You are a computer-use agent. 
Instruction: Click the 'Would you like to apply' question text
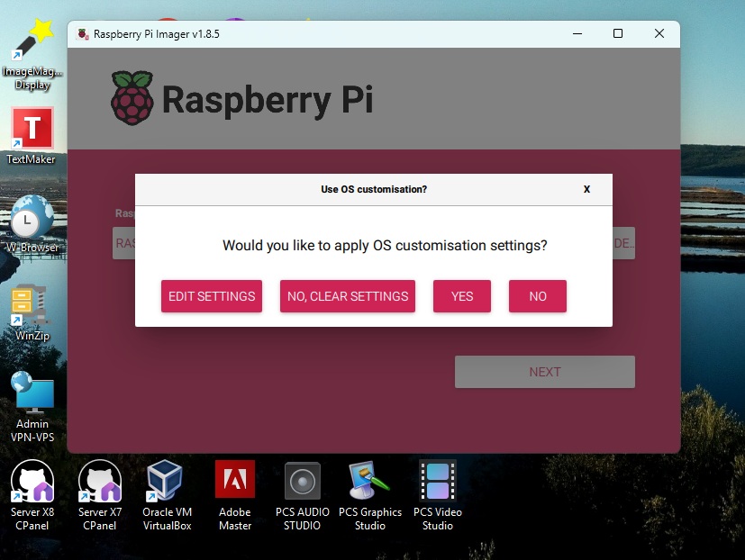(x=385, y=245)
